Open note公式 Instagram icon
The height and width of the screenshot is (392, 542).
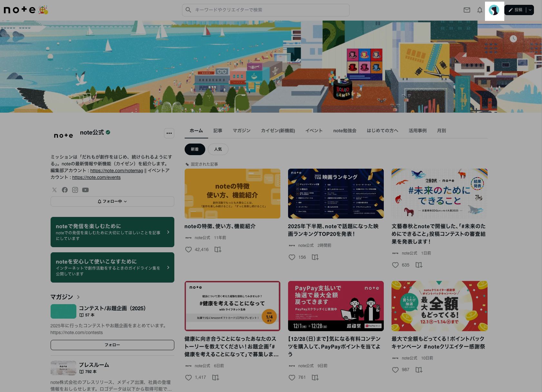tap(75, 190)
